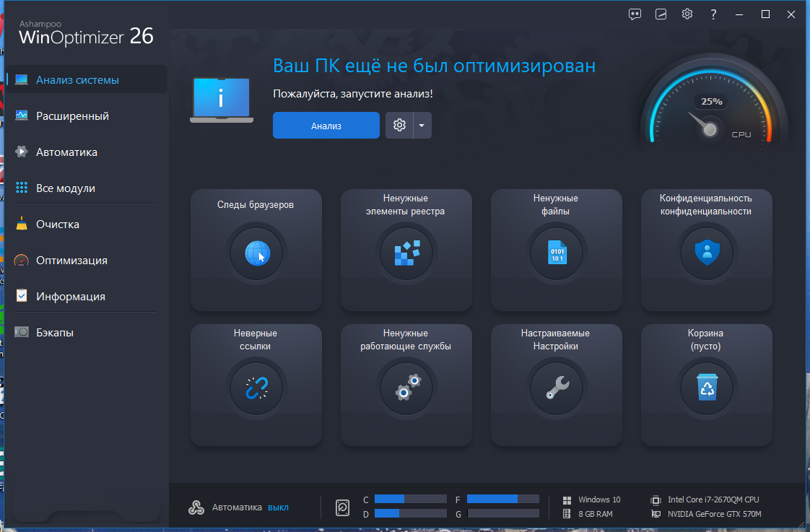Click the Windows logo icon in status bar
The width and height of the screenshot is (810, 532).
(567, 500)
